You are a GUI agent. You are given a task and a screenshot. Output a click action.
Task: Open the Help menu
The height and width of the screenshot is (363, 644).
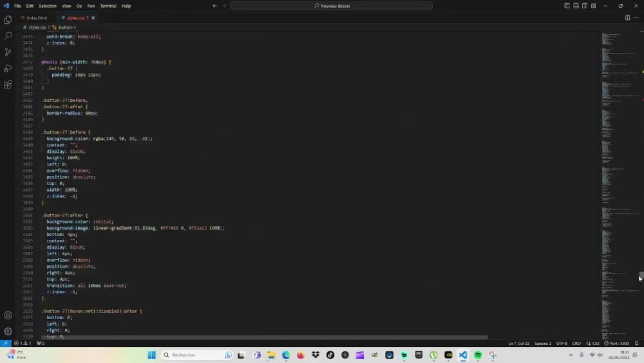click(x=126, y=6)
